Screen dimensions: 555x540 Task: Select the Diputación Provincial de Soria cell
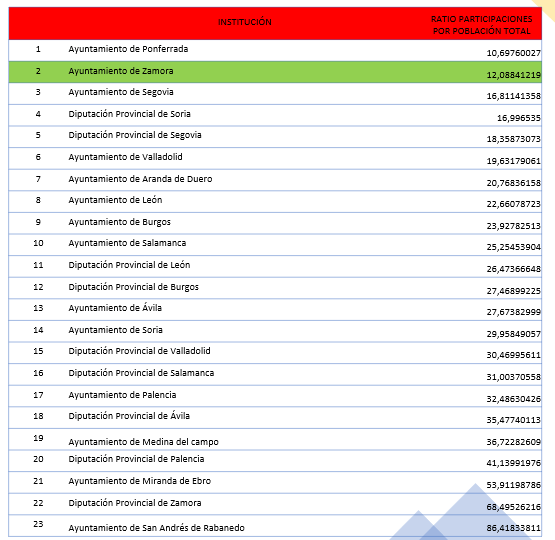tap(130, 114)
